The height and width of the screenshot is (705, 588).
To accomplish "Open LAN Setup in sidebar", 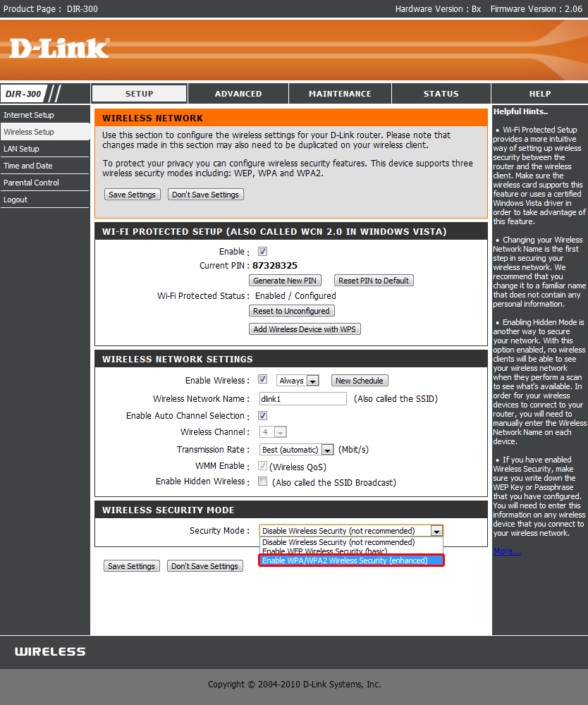I will (45, 149).
